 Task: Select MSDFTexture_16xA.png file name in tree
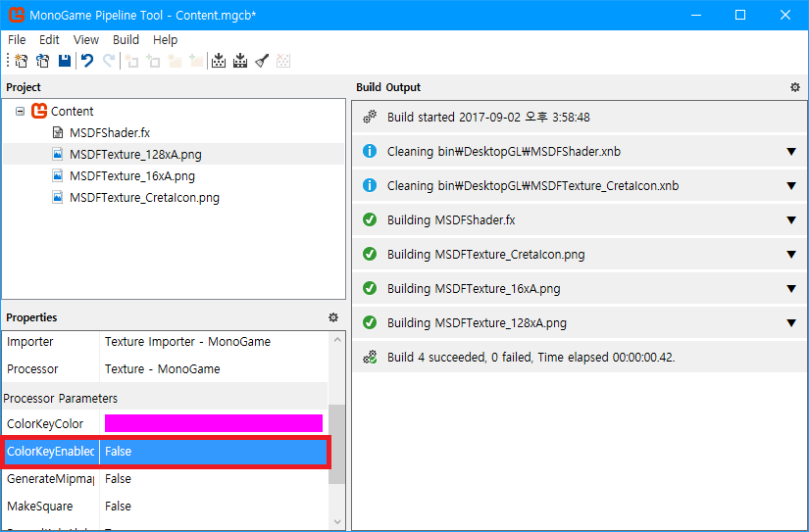[x=132, y=175]
